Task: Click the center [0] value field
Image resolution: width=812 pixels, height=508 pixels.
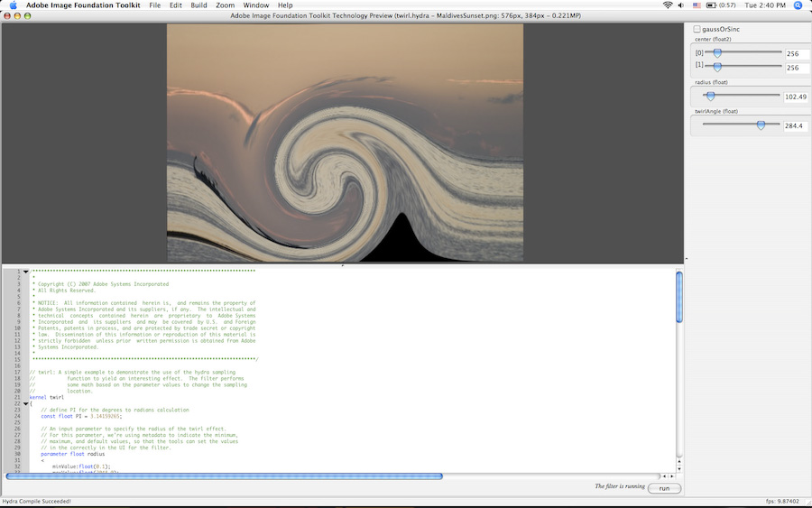Action: [x=796, y=54]
